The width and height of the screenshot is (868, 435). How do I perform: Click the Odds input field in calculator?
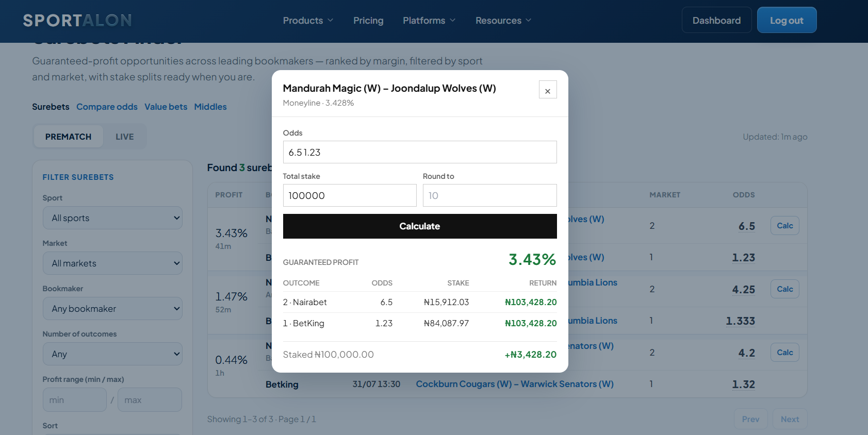[x=420, y=152]
